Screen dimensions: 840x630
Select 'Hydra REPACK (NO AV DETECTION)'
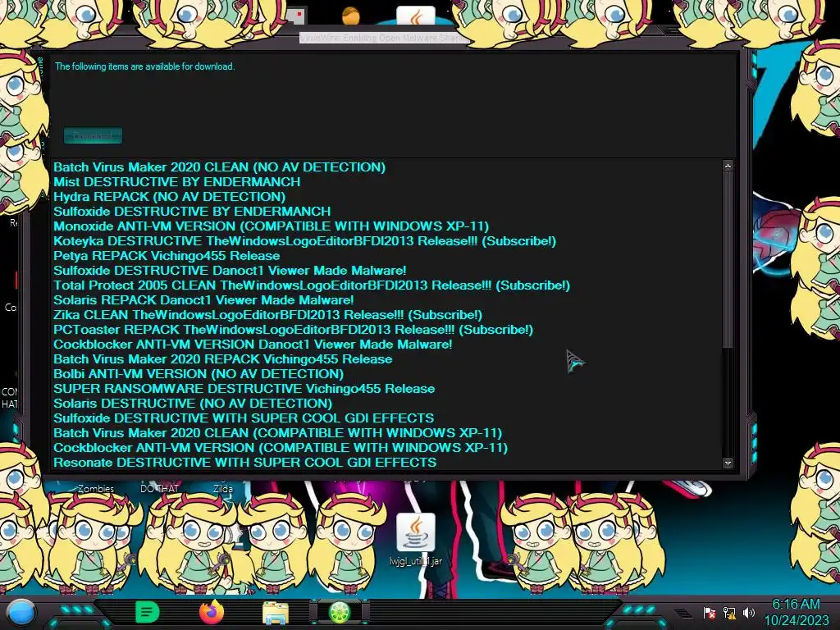click(x=169, y=197)
